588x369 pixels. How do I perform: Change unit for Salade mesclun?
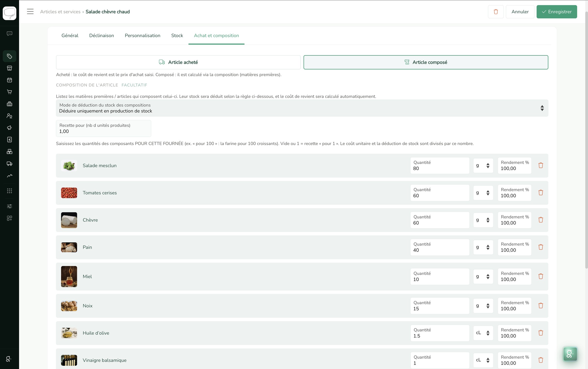[483, 166]
